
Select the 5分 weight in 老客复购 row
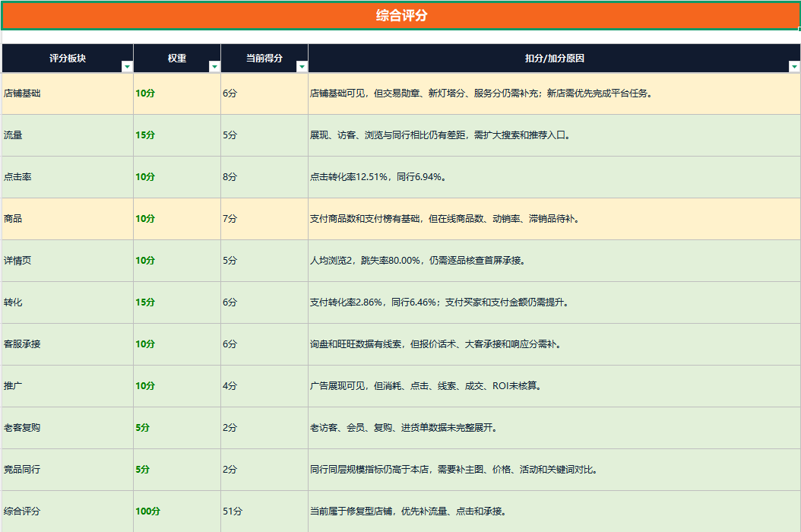(177, 428)
